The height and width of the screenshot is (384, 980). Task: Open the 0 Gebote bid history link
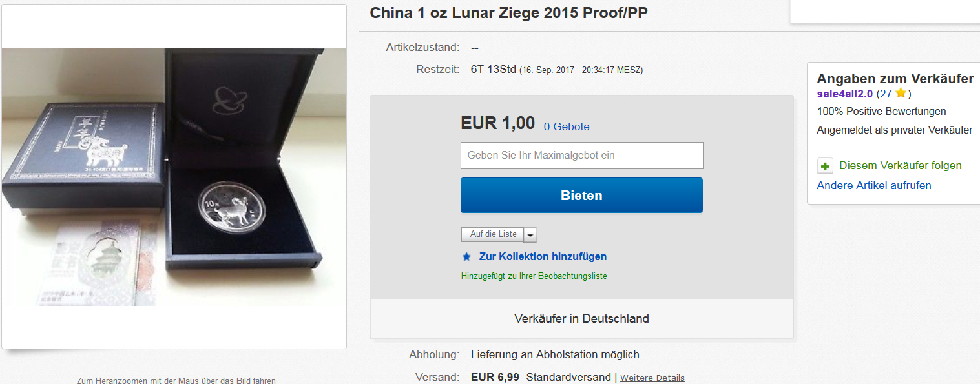(567, 126)
